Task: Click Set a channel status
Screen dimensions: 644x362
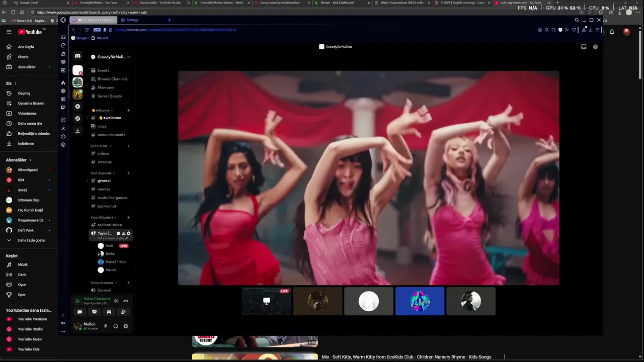Action: pos(112,238)
